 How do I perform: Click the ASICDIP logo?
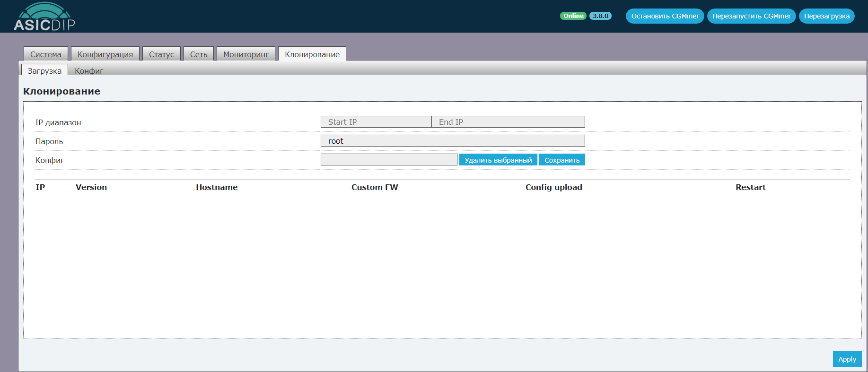44,17
